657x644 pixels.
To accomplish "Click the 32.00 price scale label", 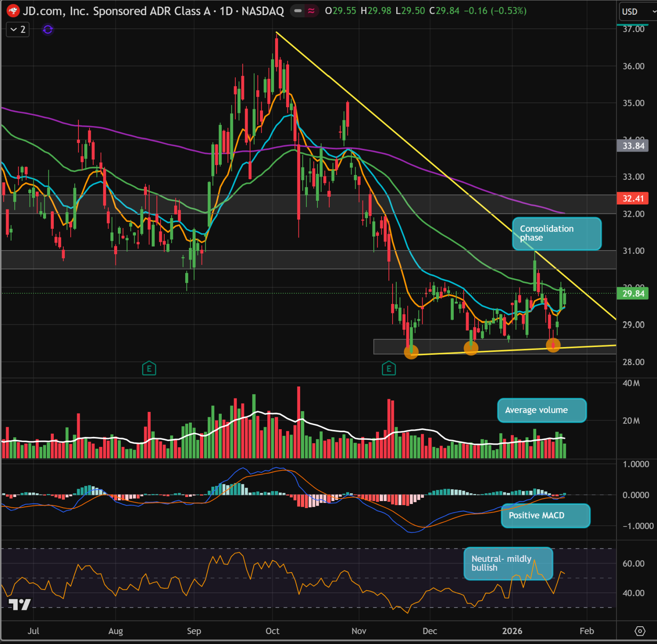I will click(x=634, y=214).
